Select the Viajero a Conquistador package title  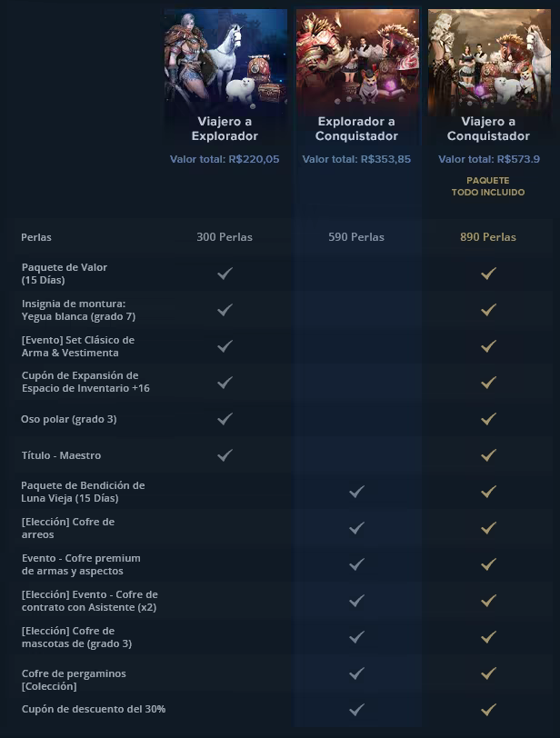pos(488,128)
